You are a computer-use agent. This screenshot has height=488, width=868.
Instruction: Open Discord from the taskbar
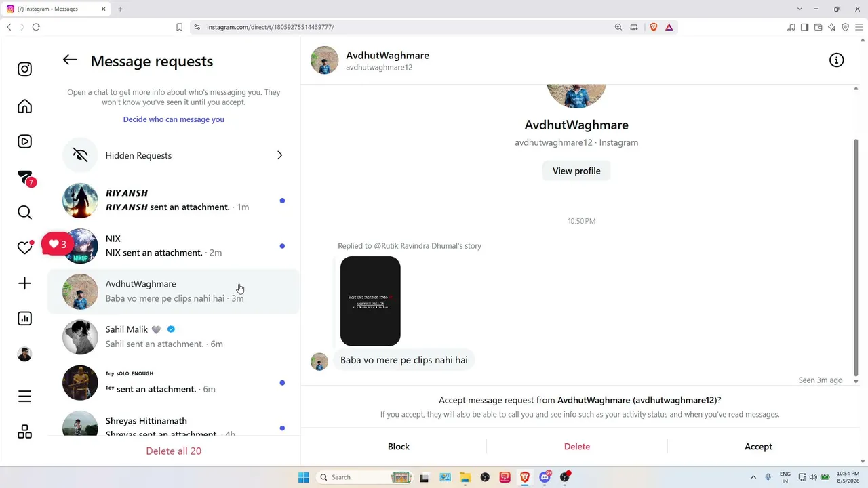click(x=545, y=477)
